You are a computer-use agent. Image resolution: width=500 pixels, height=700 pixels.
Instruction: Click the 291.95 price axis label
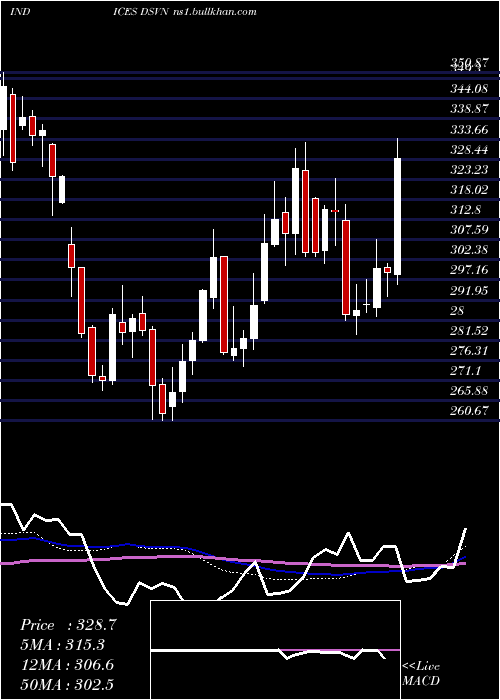point(469,291)
